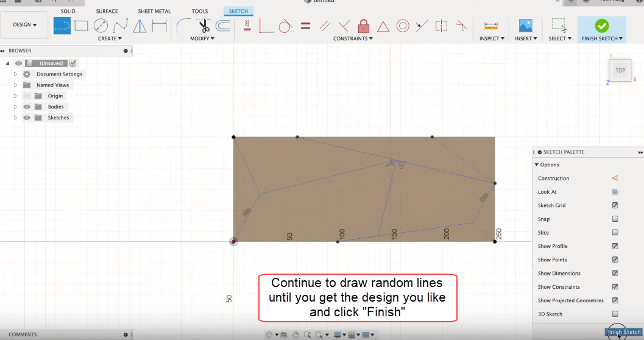Click the Insert image icon
The image size is (644, 340).
coord(526,26)
